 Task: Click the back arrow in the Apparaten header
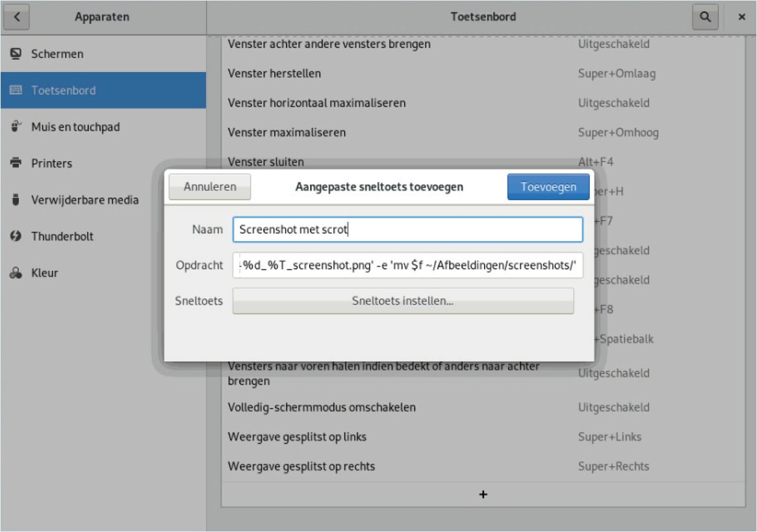tap(17, 17)
